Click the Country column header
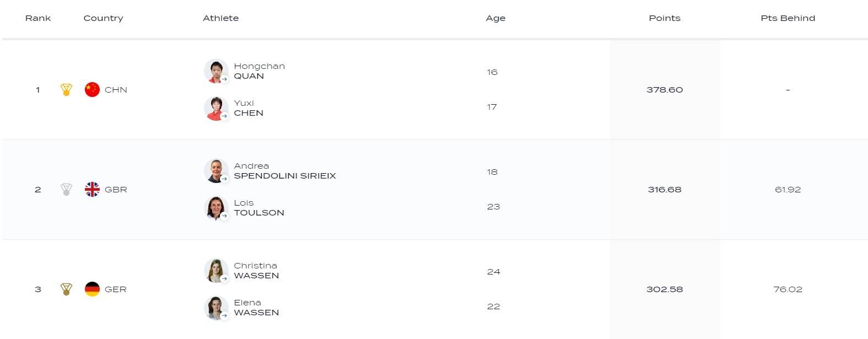 pos(103,18)
